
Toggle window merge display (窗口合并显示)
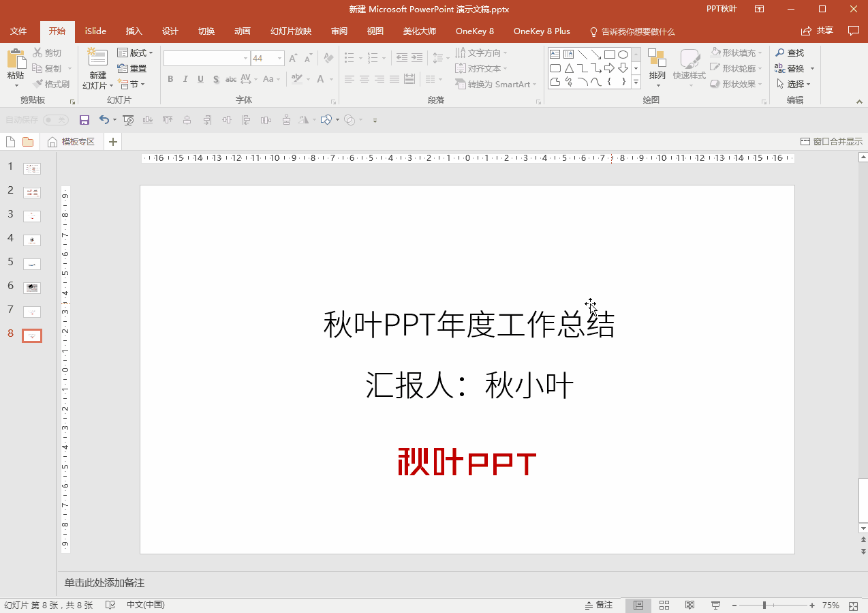(831, 142)
